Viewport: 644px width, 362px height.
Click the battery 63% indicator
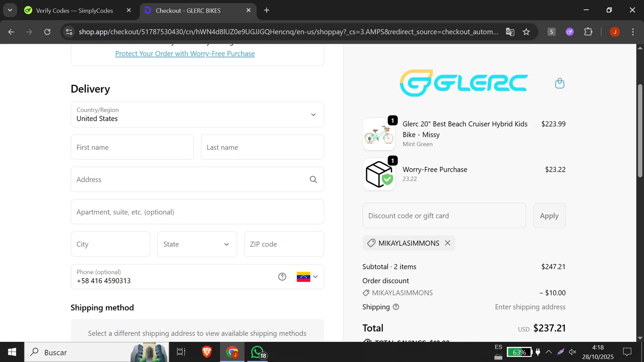pyautogui.click(x=519, y=352)
